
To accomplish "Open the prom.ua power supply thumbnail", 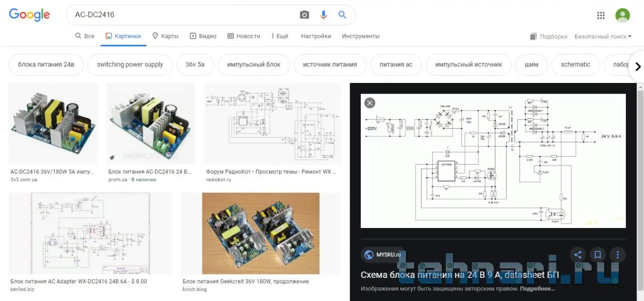I will (151, 124).
